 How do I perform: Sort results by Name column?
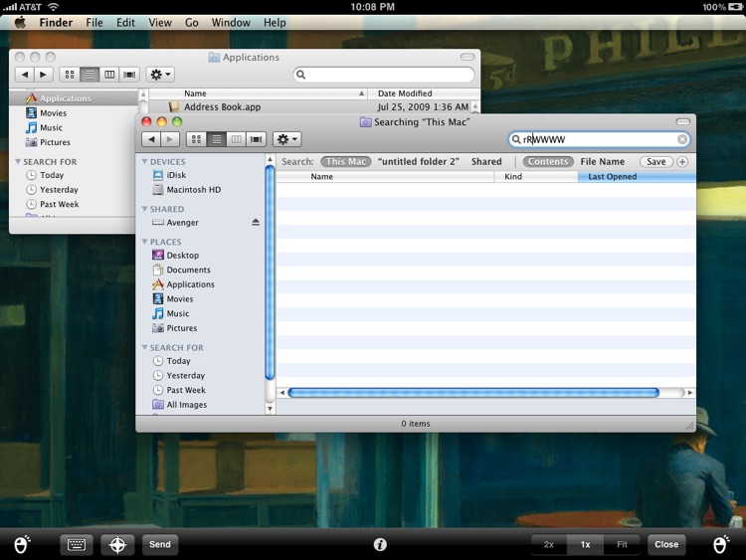pos(385,176)
